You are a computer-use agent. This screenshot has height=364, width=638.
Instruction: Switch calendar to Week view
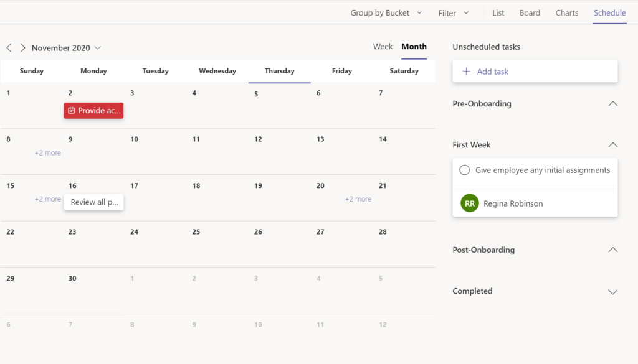click(383, 46)
